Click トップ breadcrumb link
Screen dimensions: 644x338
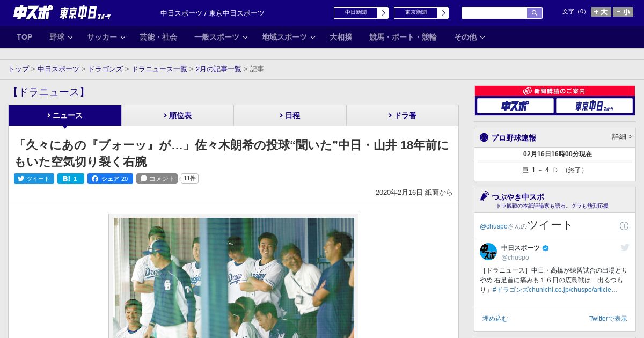tap(18, 69)
